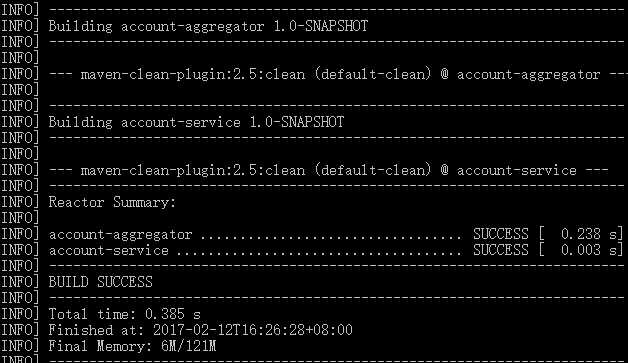Click the 'Final Memory: 6M/121M' line
The height and width of the screenshot is (363, 628).
click(x=133, y=346)
